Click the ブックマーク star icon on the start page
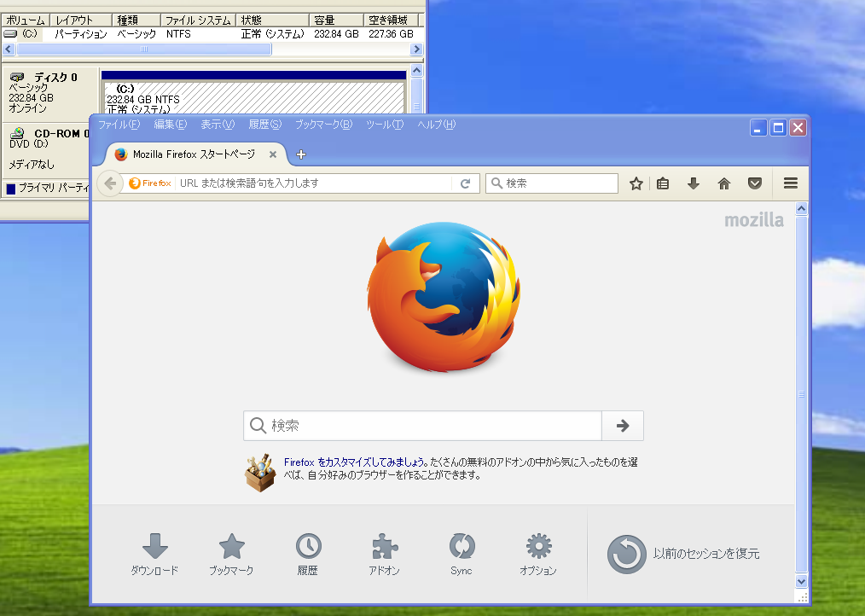Image resolution: width=865 pixels, height=616 pixels. click(232, 546)
